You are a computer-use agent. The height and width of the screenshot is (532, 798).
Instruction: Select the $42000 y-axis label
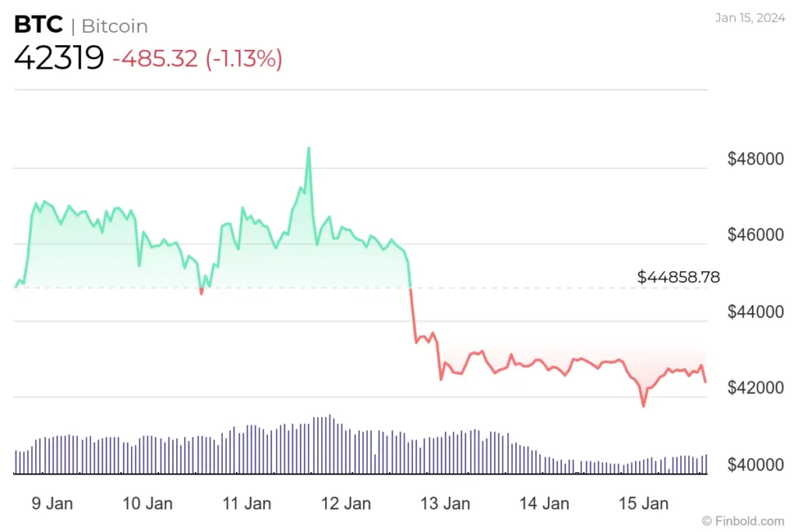pyautogui.click(x=755, y=388)
